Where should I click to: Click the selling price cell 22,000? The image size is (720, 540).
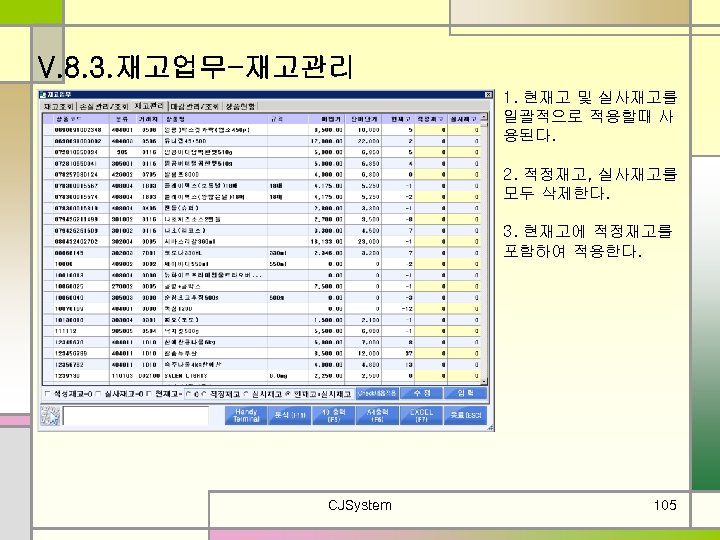pos(363,141)
